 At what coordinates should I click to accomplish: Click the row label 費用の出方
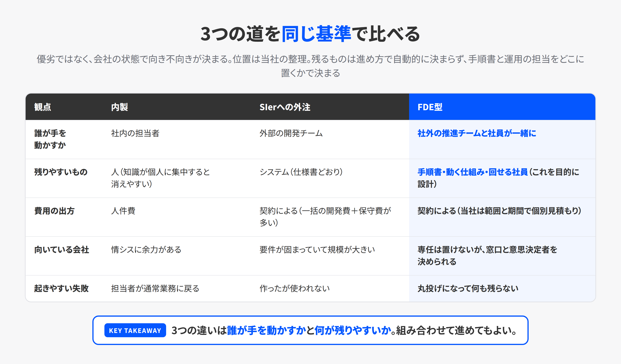coord(54,211)
